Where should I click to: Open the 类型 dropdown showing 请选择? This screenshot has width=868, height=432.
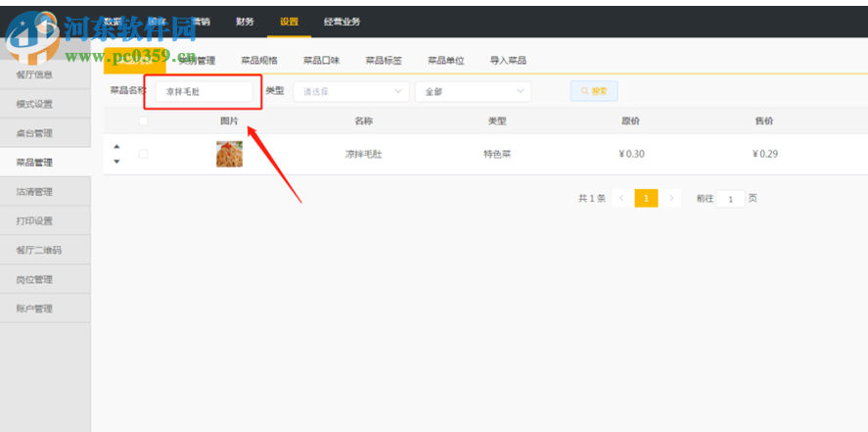pos(351,91)
